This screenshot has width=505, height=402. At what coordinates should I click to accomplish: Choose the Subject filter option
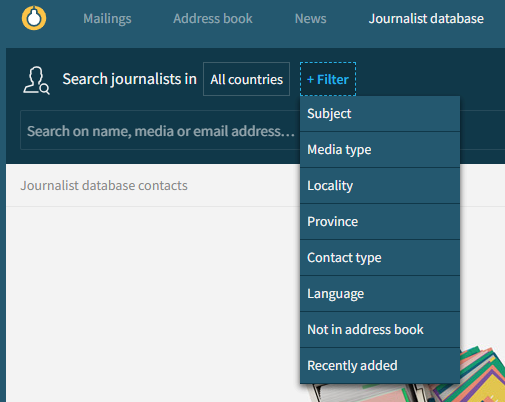click(380, 114)
